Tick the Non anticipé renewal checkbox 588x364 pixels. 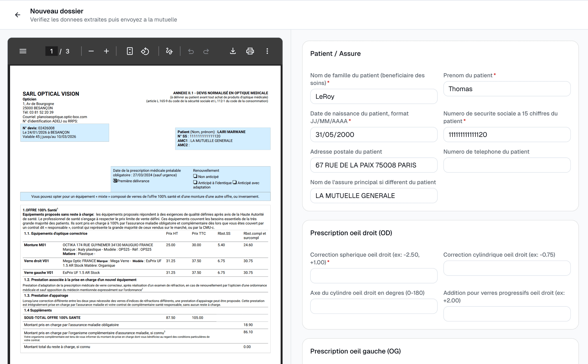point(195,176)
